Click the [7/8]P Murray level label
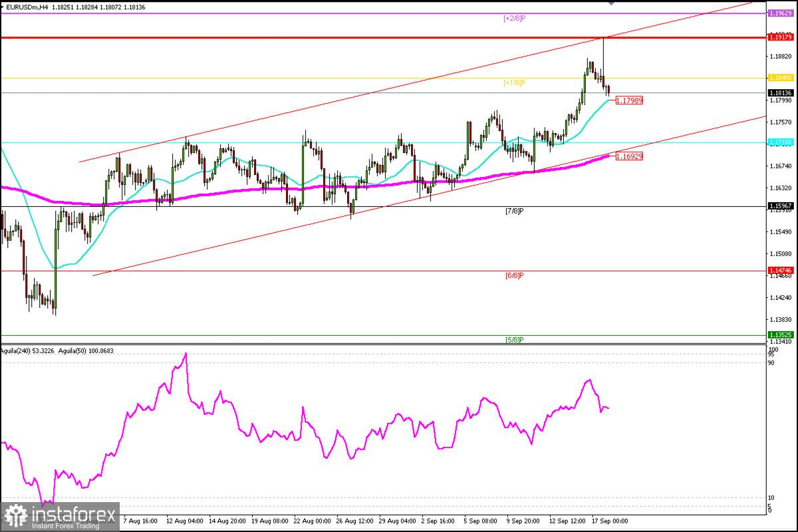 (515, 211)
